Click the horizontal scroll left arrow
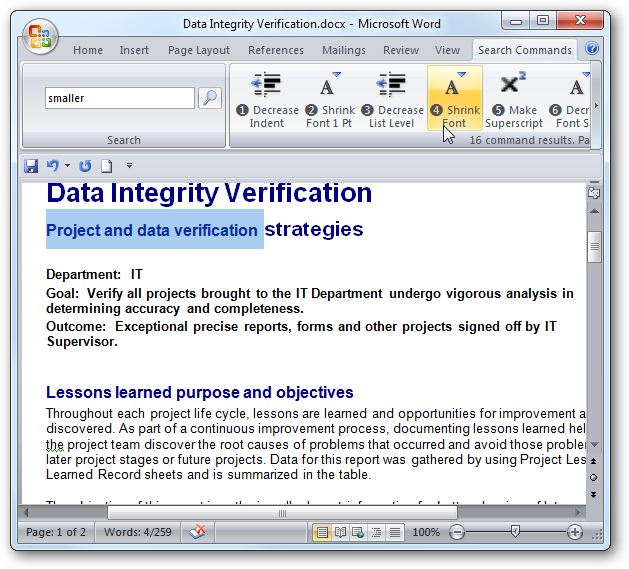 coord(26,513)
